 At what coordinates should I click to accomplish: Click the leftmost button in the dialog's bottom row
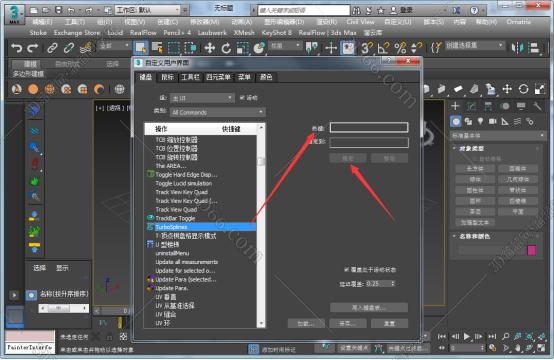306,323
